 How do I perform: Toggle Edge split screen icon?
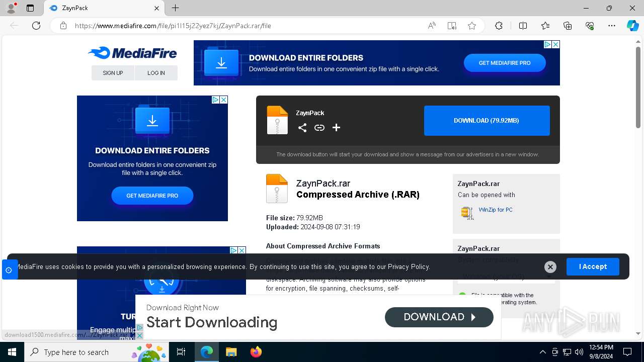click(x=523, y=26)
